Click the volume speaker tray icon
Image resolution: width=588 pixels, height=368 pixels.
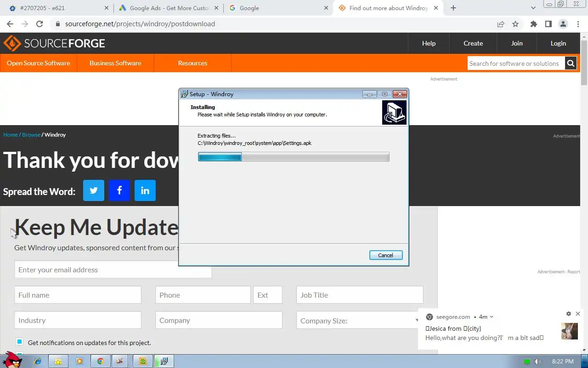[538, 362]
